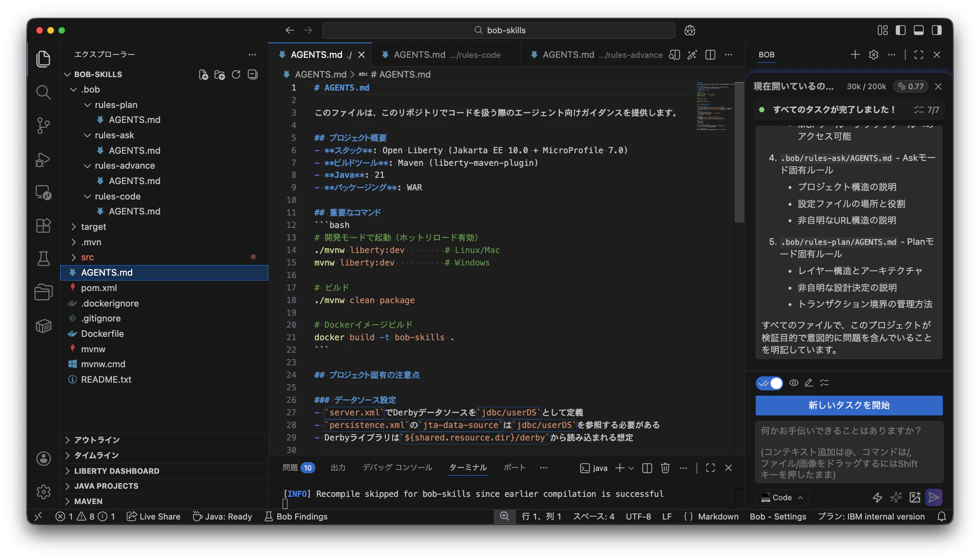Open the Extensions view in activity bar
This screenshot has width=980, height=560.
click(x=43, y=226)
